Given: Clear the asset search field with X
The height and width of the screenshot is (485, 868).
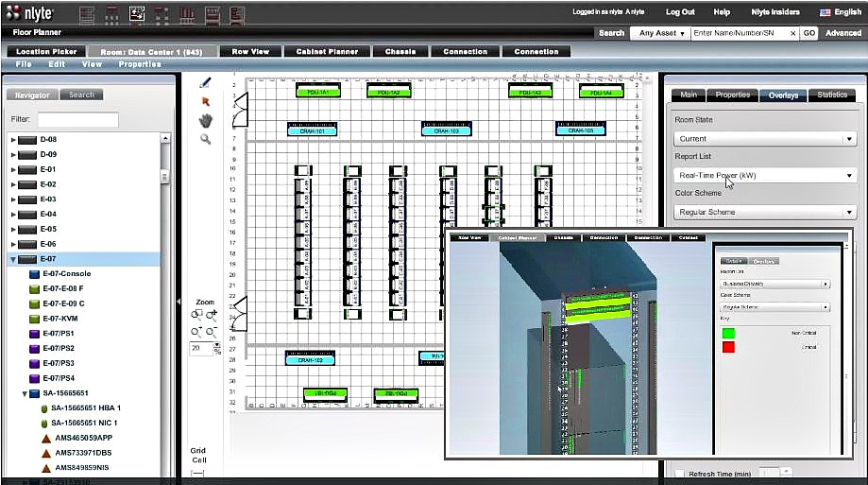Looking at the screenshot, I should click(x=793, y=33).
